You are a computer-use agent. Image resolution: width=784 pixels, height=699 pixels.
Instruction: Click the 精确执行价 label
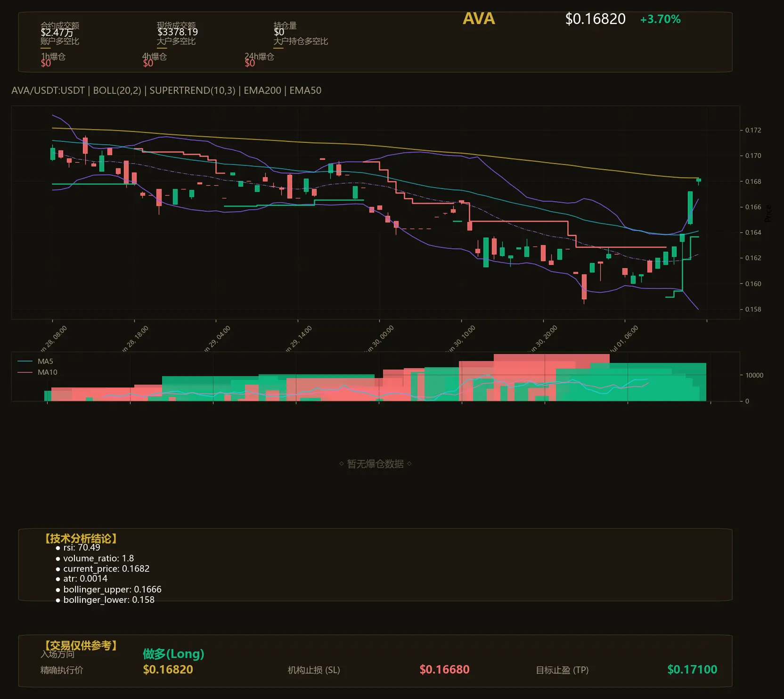coord(62,670)
